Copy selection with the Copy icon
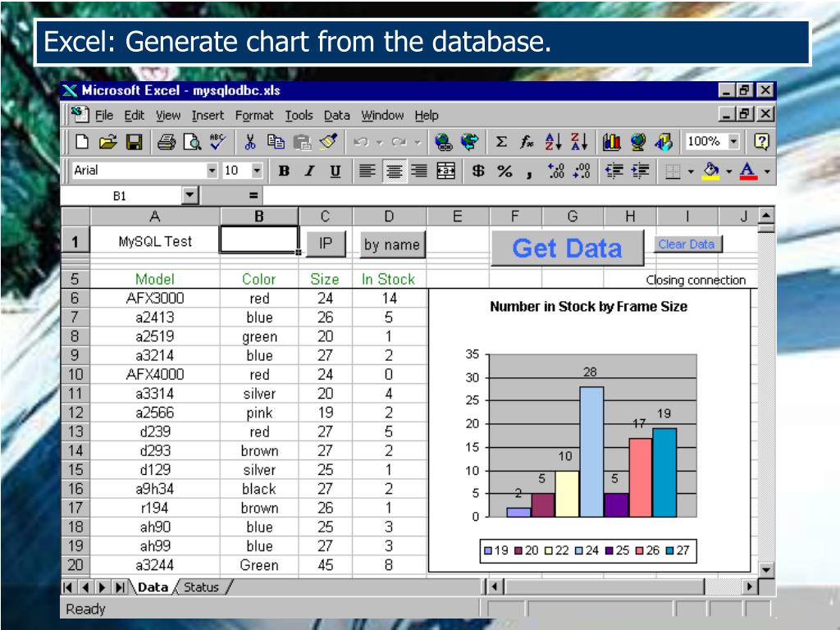840x630 pixels. [x=276, y=142]
